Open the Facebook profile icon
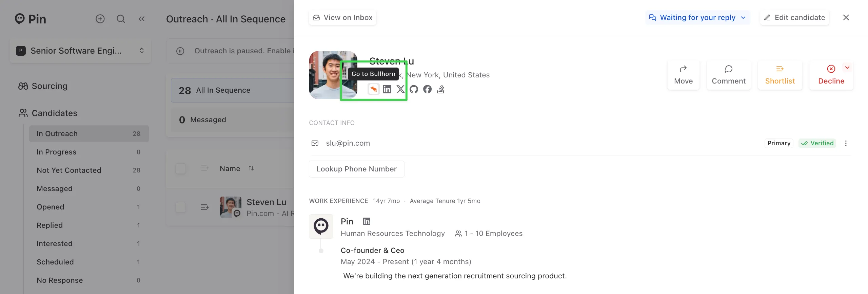This screenshot has width=868, height=294. [x=427, y=89]
